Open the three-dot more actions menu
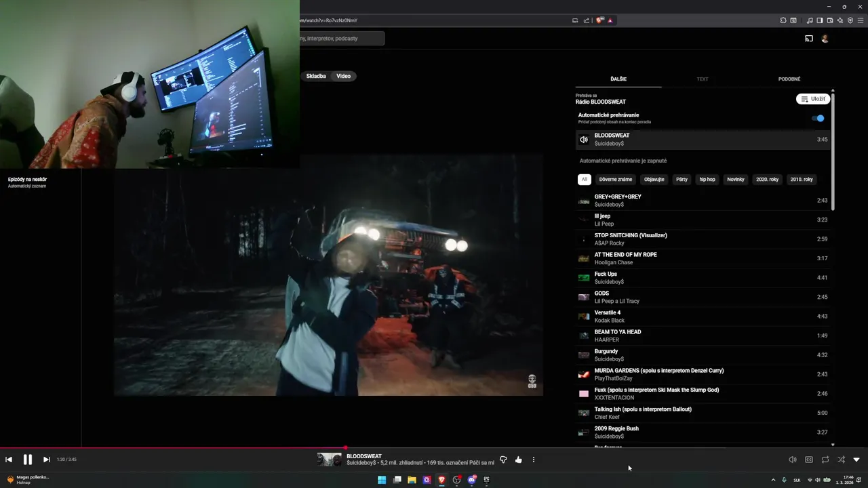868x488 pixels. click(534, 460)
